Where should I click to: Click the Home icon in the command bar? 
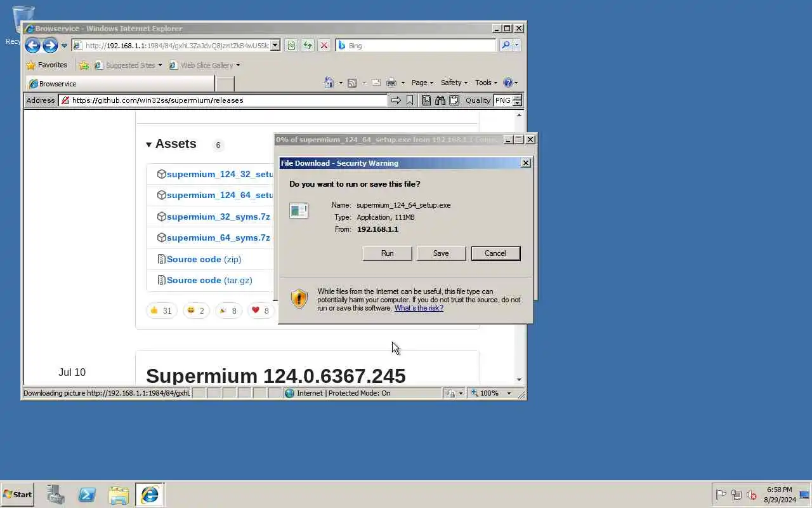(x=329, y=83)
